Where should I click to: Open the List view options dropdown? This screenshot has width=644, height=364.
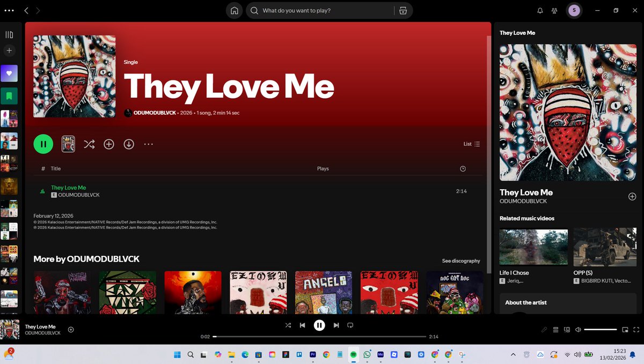(472, 144)
